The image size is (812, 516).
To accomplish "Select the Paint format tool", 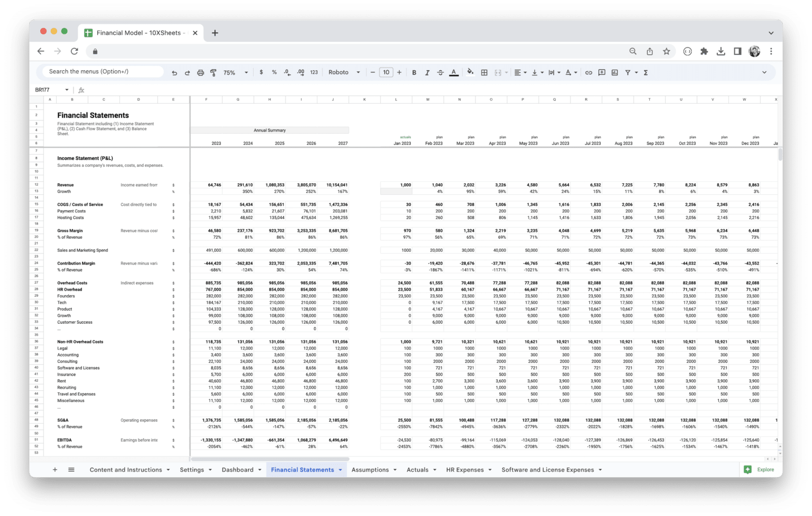I will pos(213,72).
